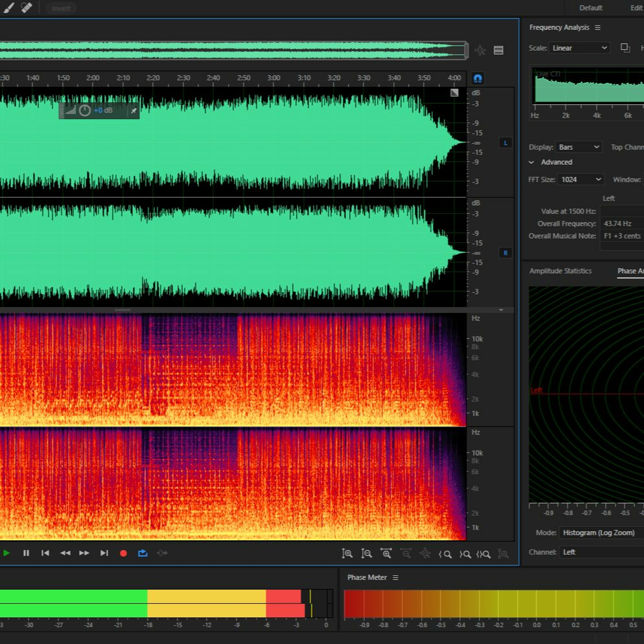Open the Frequency Analysis panel menu
Viewport: 644px width, 644px height.
click(x=598, y=27)
